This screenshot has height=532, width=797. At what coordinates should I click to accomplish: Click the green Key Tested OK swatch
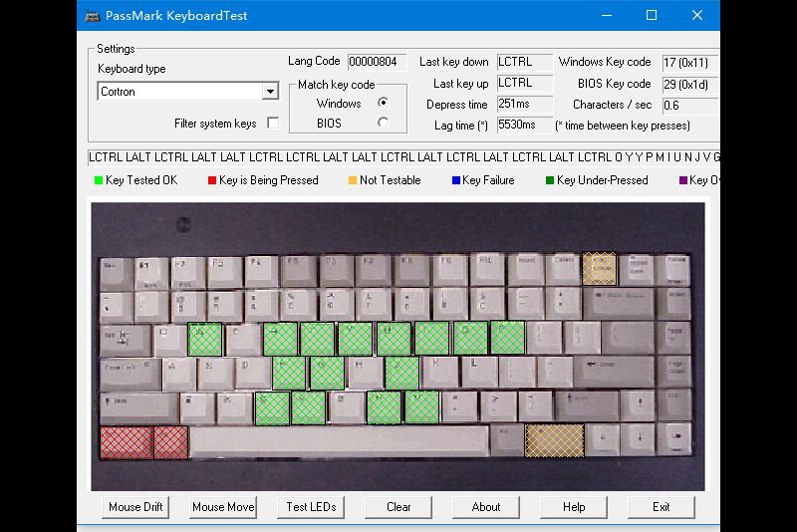tap(99, 180)
